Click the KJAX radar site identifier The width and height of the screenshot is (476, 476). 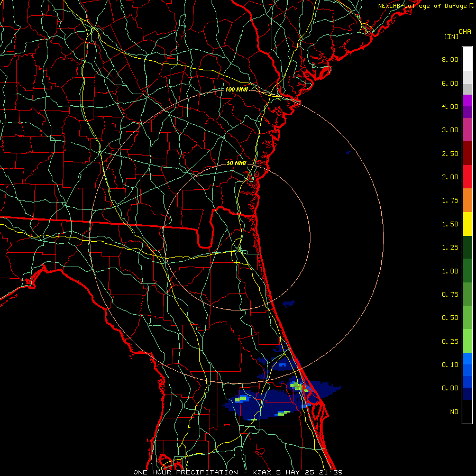tap(262, 472)
